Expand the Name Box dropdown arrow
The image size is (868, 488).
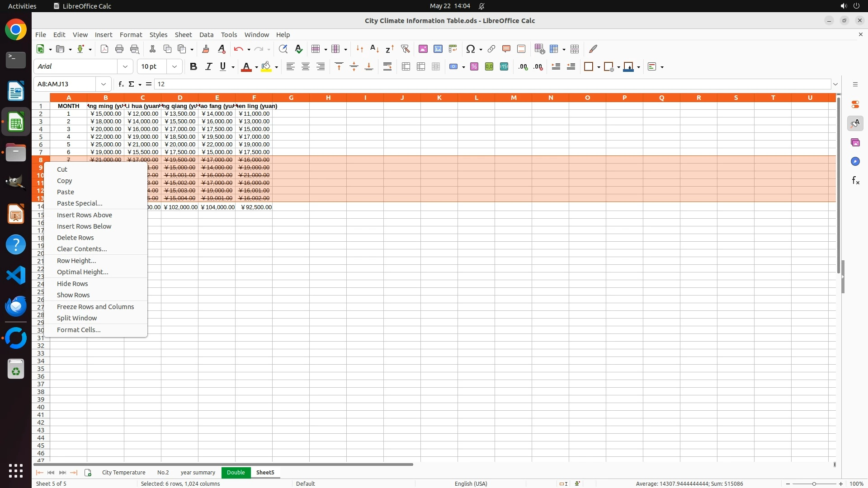pyautogui.click(x=104, y=84)
